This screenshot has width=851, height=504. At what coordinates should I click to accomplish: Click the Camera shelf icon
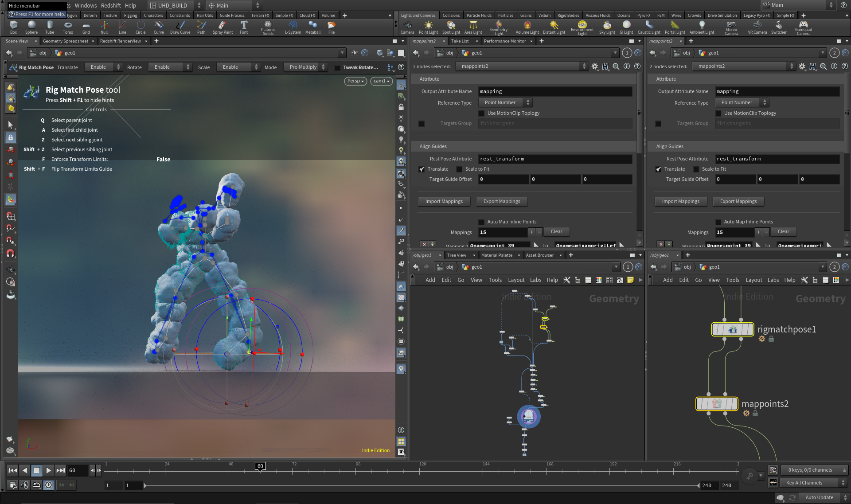tap(407, 27)
